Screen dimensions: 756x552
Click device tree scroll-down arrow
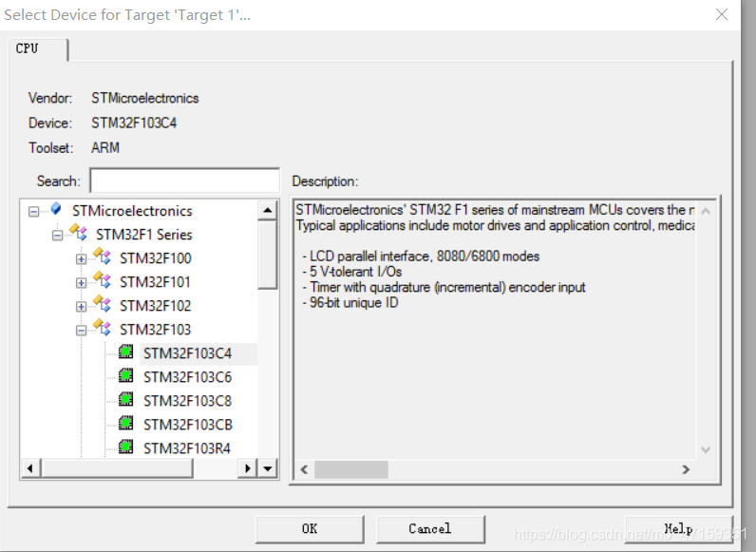(x=268, y=468)
